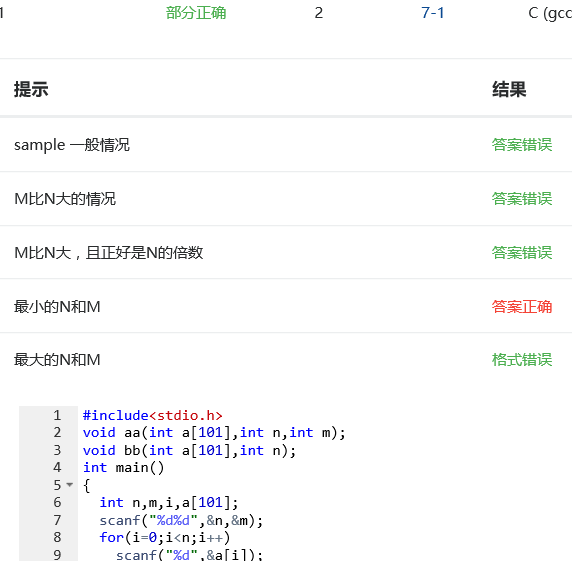This screenshot has width=572, height=561.
Task: Select the 'sample 一般情况' test row
Action: click(x=286, y=145)
